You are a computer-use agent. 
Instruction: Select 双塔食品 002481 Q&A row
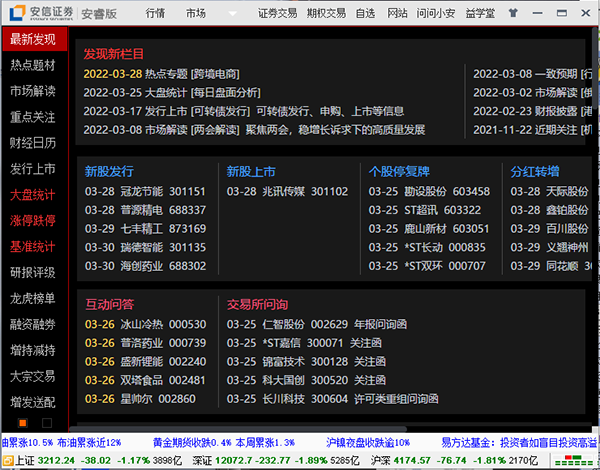[x=145, y=380]
